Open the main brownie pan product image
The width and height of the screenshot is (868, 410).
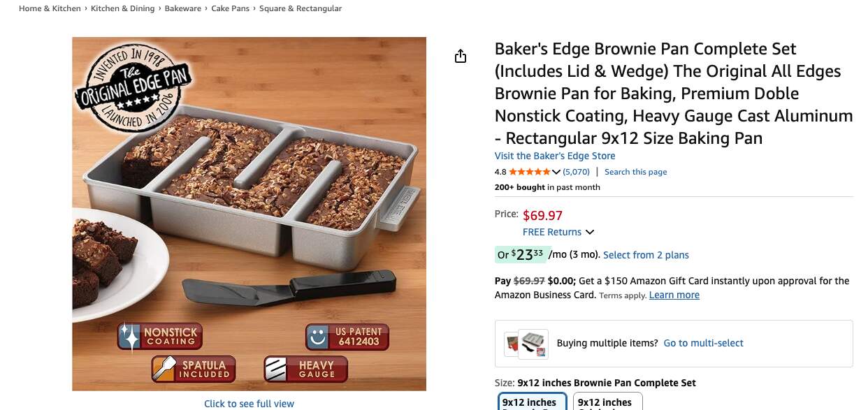click(249, 214)
